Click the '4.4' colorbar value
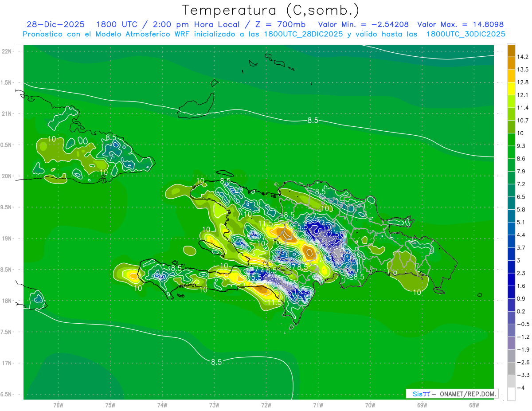This screenshot has height=411, width=532. click(520, 235)
